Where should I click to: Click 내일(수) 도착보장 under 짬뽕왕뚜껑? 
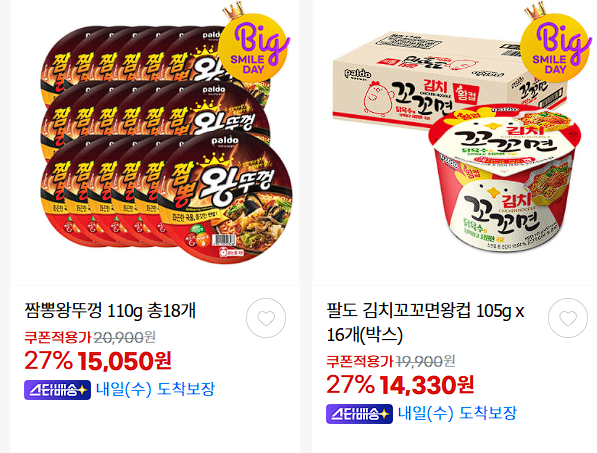(x=155, y=389)
